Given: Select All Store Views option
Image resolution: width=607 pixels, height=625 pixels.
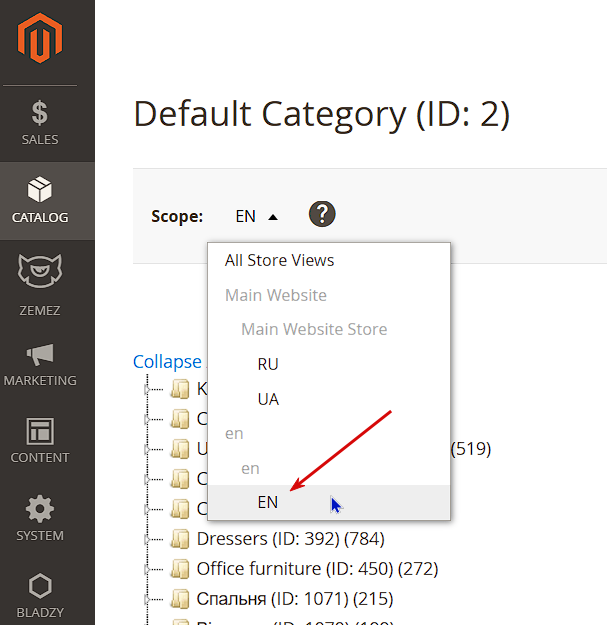Looking at the screenshot, I should pos(280,260).
